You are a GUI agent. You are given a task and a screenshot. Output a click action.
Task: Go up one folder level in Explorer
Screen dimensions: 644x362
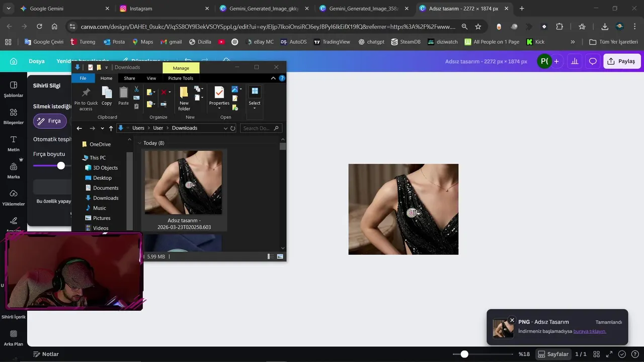(111, 128)
